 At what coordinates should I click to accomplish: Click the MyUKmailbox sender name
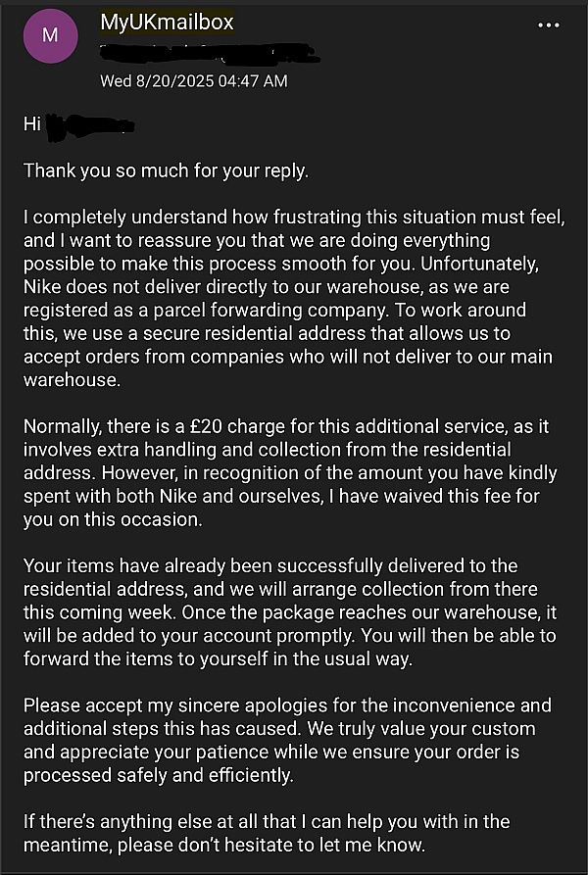(167, 22)
